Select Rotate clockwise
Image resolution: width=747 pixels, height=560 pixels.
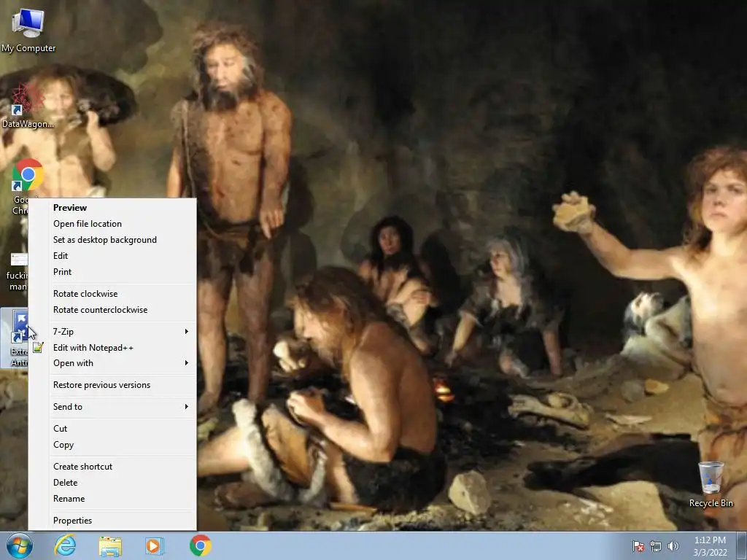(112, 294)
